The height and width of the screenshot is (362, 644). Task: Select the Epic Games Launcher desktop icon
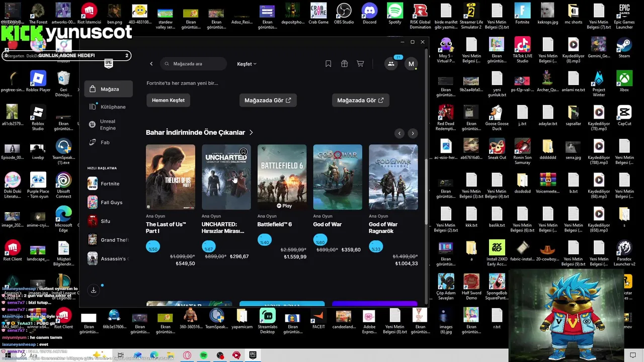click(624, 17)
